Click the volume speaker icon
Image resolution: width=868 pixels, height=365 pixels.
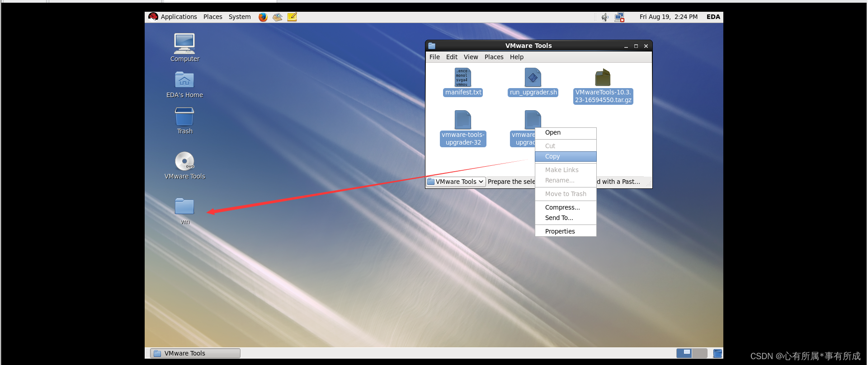pos(605,17)
